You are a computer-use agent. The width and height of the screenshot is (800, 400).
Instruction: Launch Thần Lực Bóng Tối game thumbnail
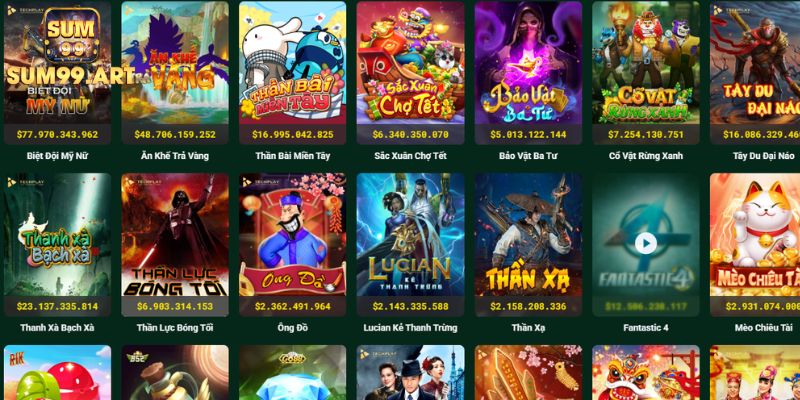click(175, 235)
